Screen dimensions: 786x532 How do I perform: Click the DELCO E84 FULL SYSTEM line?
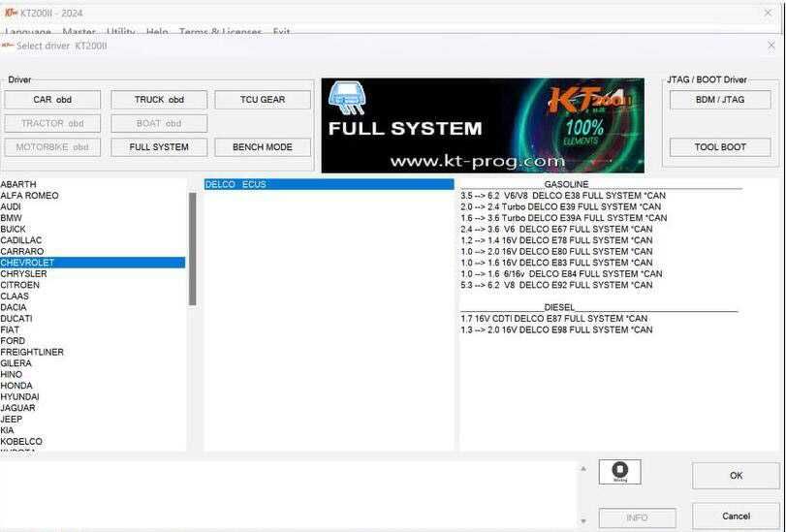pos(561,274)
